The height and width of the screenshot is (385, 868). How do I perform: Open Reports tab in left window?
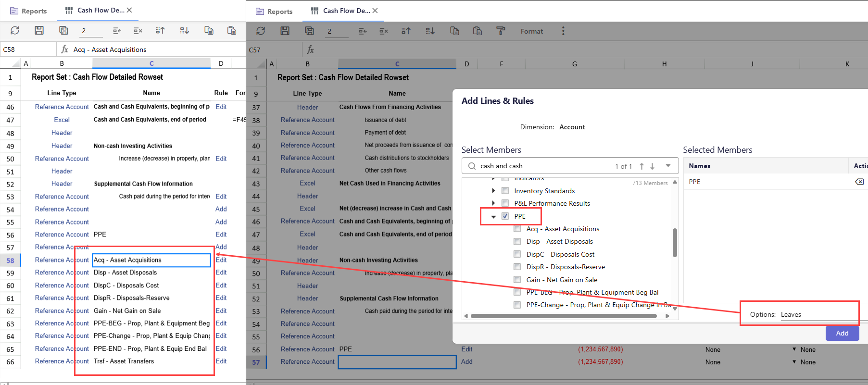28,11
